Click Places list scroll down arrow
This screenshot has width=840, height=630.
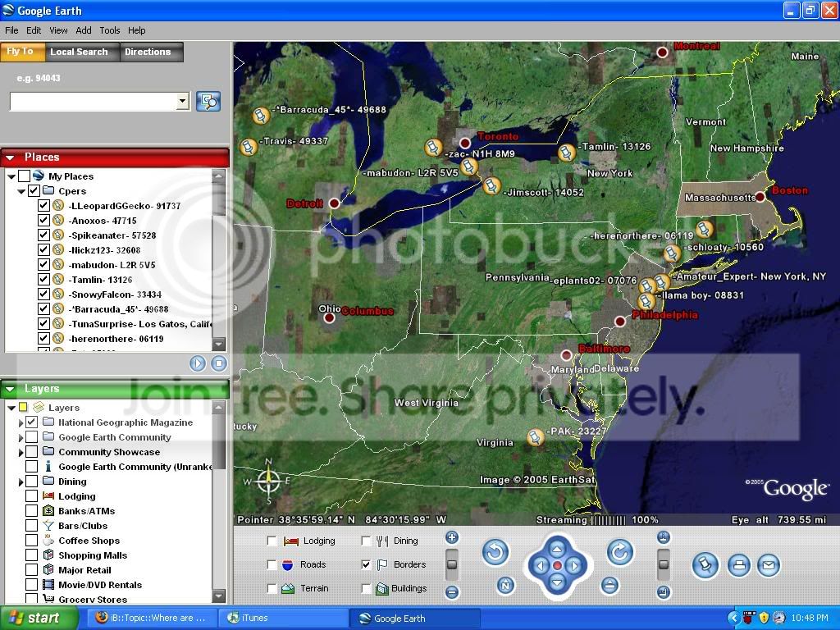click(x=218, y=344)
